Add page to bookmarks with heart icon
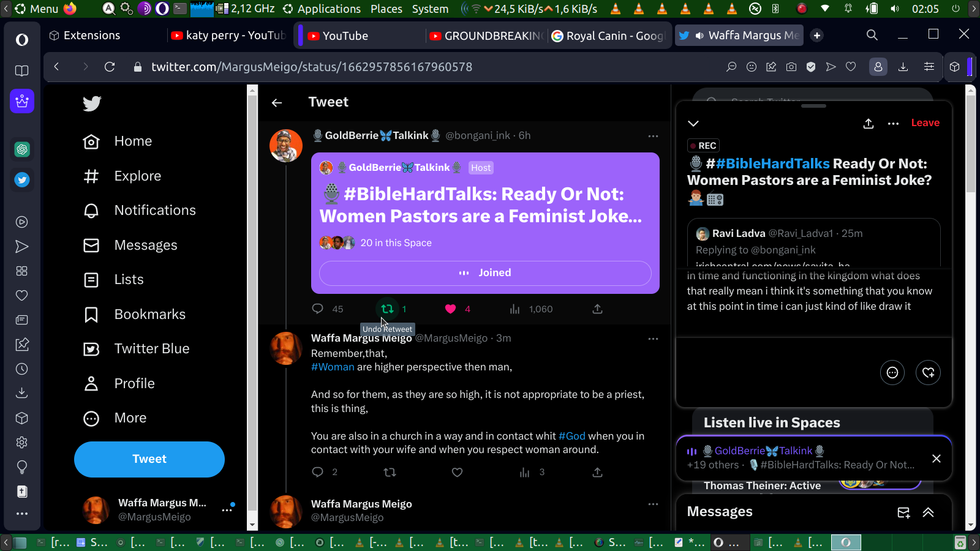980x551 pixels. [x=851, y=67]
